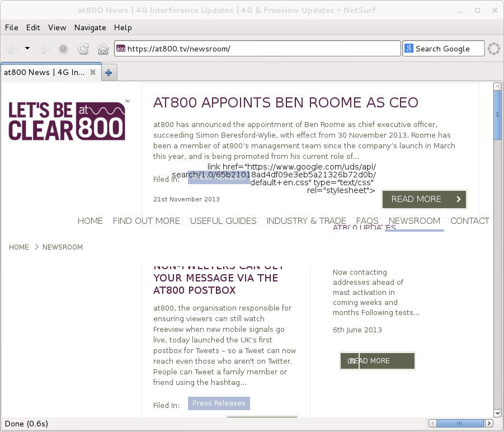This screenshot has height=432, width=504.
Task: Open a new tab with plus icon
Action: pyautogui.click(x=109, y=72)
